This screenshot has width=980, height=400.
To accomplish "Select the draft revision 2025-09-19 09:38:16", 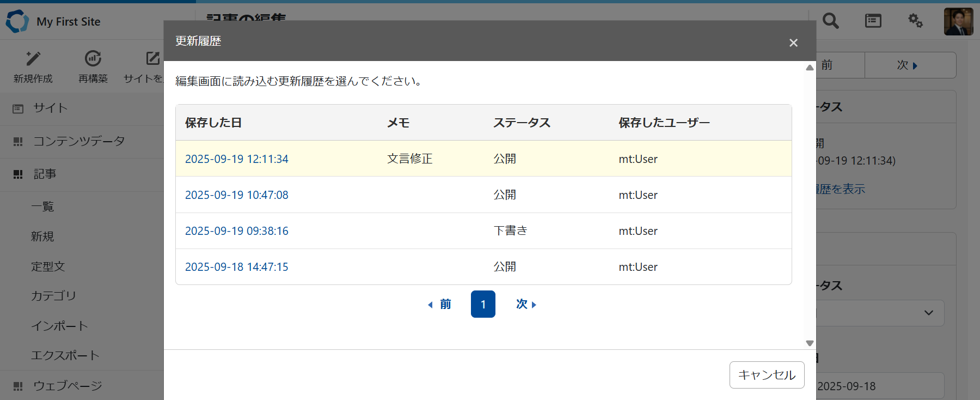I will (x=236, y=231).
